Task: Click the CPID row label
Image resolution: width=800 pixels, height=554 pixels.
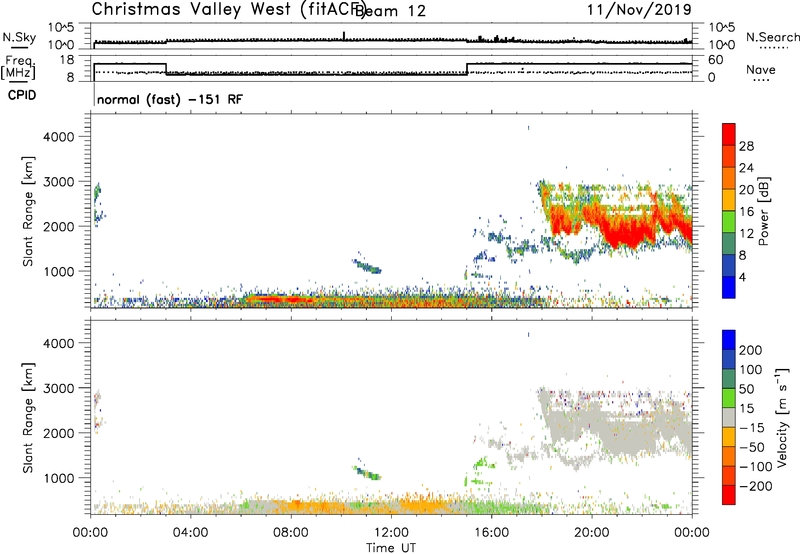Action: coord(22,95)
